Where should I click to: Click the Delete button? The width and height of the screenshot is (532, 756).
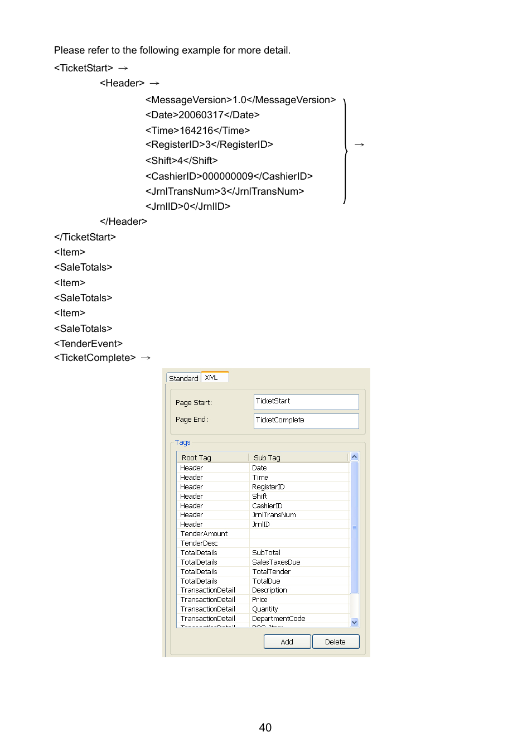336,642
